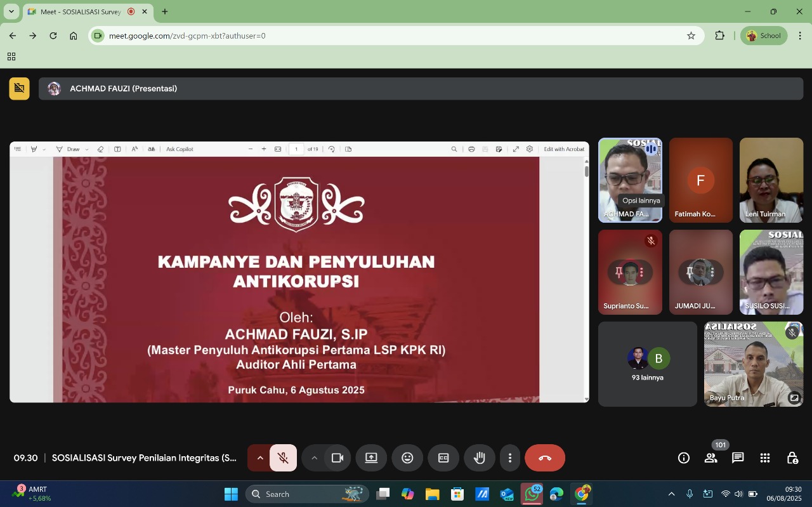Open host controls lock icon
The width and height of the screenshot is (812, 507).
(792, 458)
